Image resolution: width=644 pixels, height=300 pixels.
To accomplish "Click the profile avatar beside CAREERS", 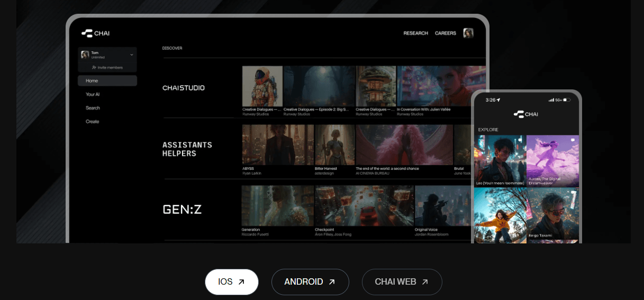I will (468, 33).
